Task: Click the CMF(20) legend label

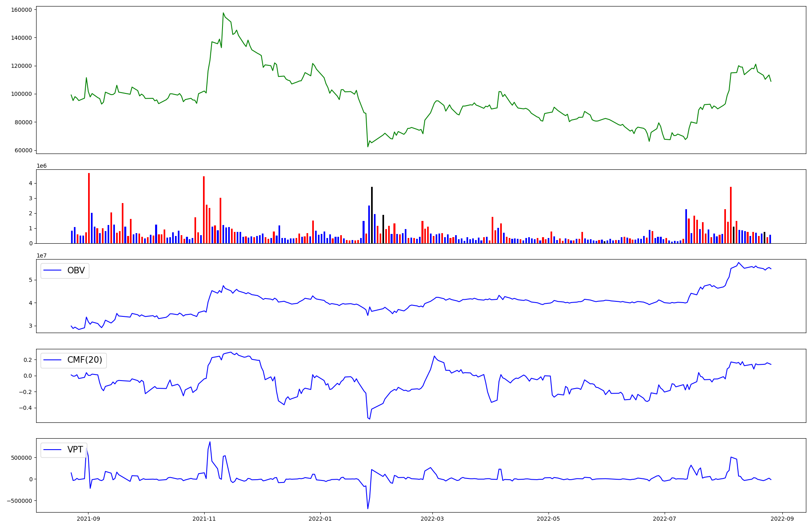Action: [84, 360]
